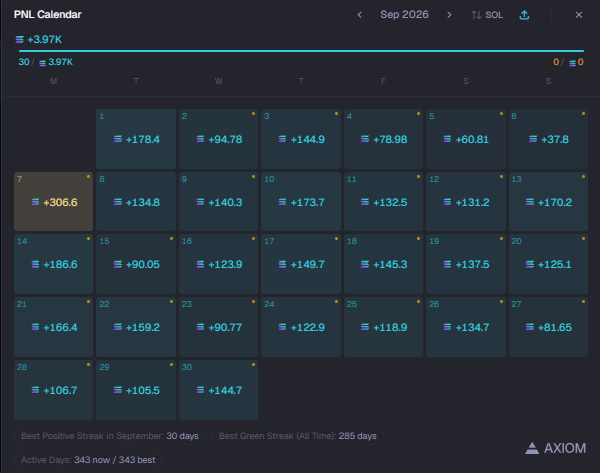This screenshot has height=473, width=600.
Task: Select day 8 cell showing +134.8
Action: coord(136,202)
